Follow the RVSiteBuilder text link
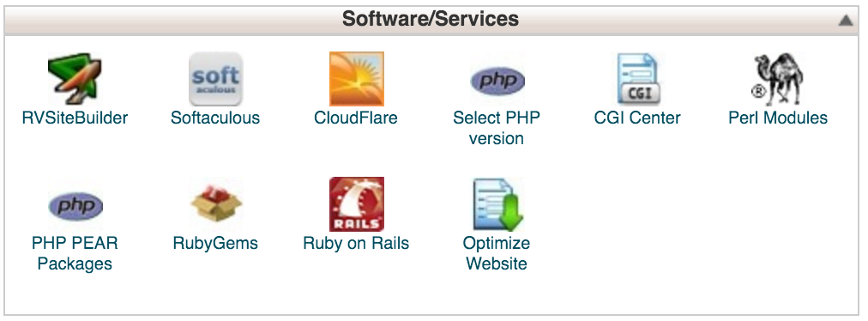The image size is (868, 321). point(75,118)
